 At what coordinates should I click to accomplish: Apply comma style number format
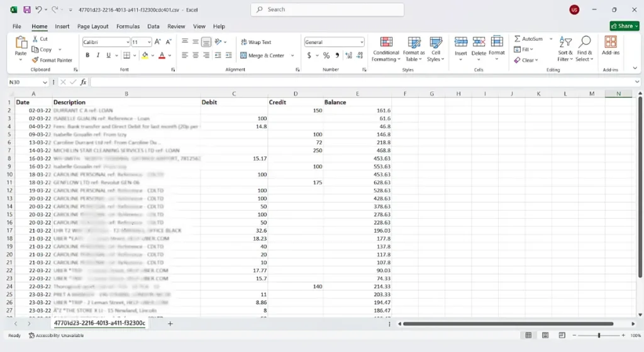tap(337, 55)
